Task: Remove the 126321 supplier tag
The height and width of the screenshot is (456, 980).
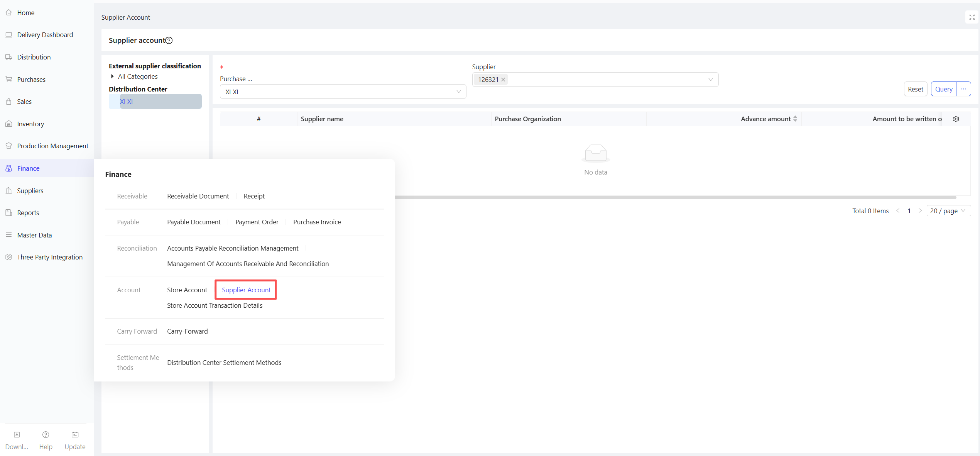Action: pyautogui.click(x=503, y=80)
